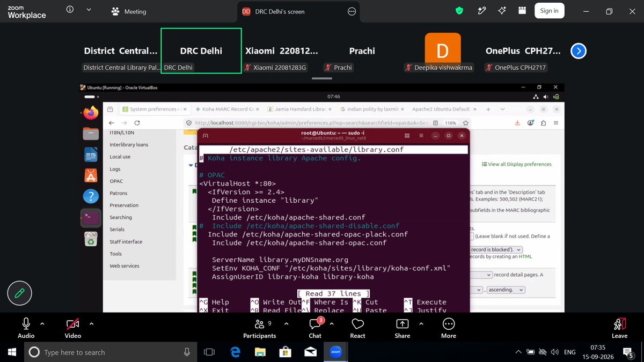
Task: Open the React emoji menu
Action: pyautogui.click(x=357, y=328)
